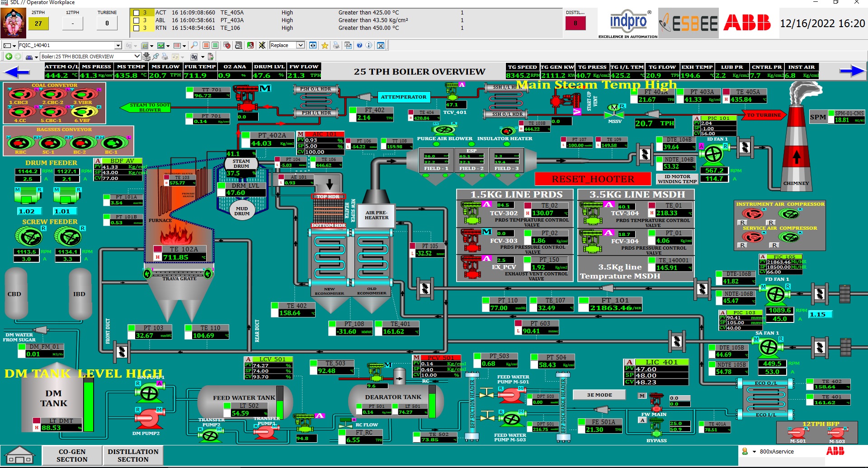
Task: Open the Replace mode dropdown
Action: point(300,45)
